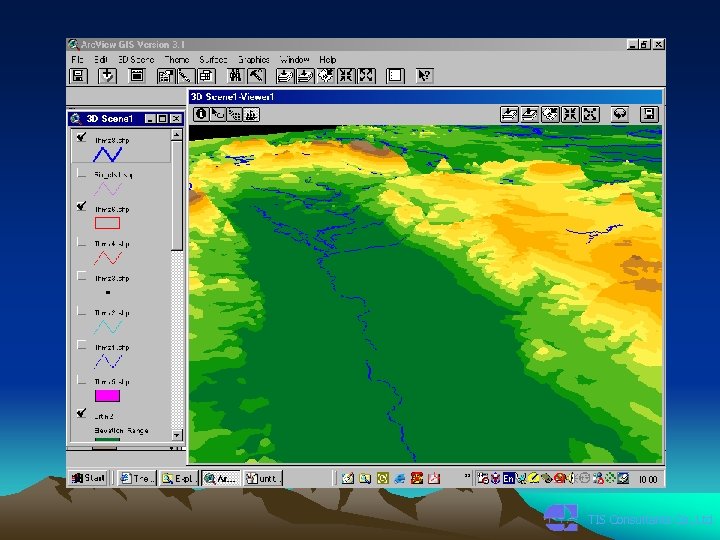Click Zoom to Full Extent in main toolbar
Screen dimensions: 720x540
285,76
